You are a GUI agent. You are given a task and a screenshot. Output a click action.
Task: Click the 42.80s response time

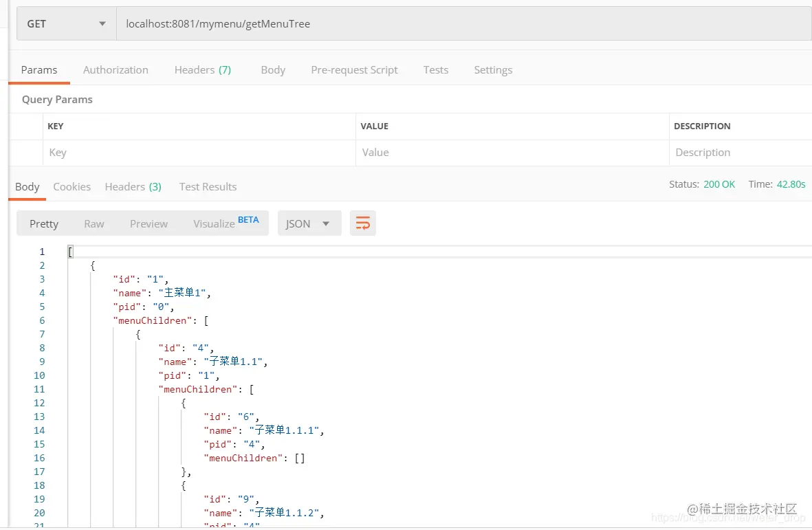coord(791,184)
